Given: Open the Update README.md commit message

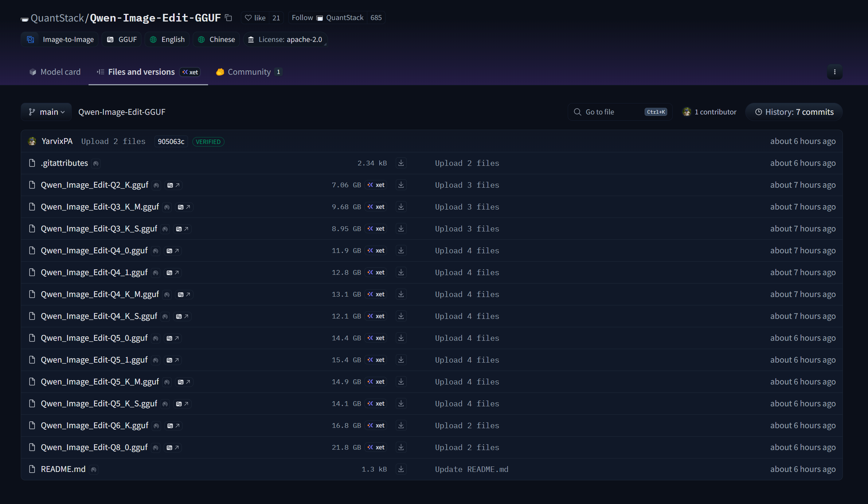Looking at the screenshot, I should click(472, 469).
